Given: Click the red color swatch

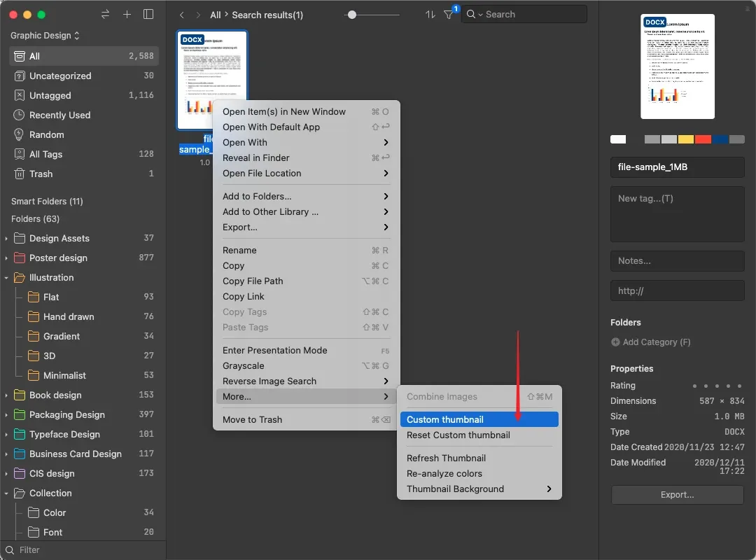Looking at the screenshot, I should coord(703,139).
